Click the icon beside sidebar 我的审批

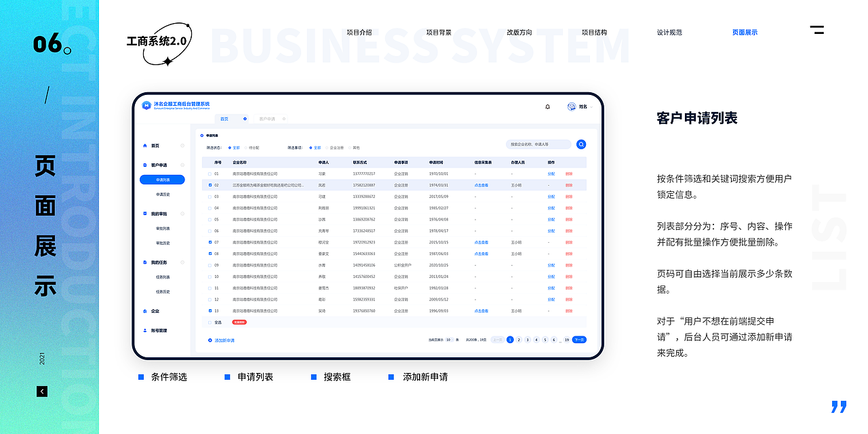[144, 214]
